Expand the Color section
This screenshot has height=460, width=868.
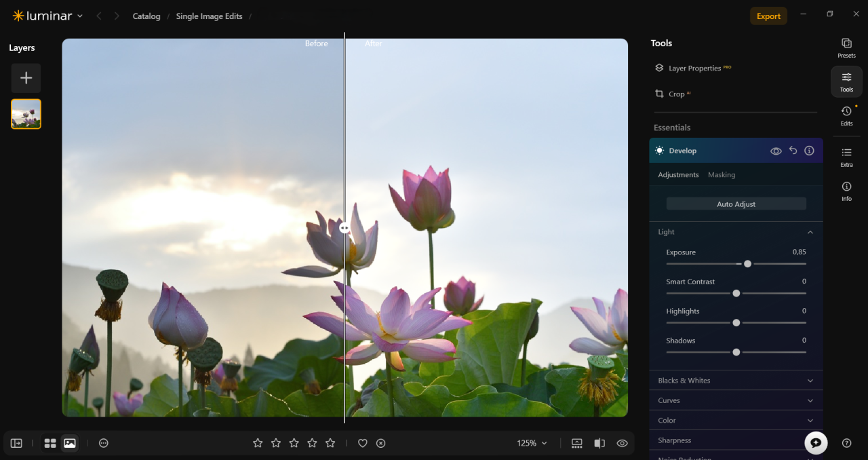pyautogui.click(x=736, y=420)
